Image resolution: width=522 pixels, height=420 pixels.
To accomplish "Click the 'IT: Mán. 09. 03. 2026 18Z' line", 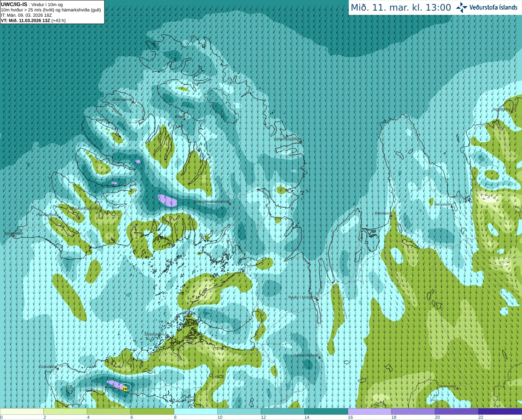I will coord(27,15).
